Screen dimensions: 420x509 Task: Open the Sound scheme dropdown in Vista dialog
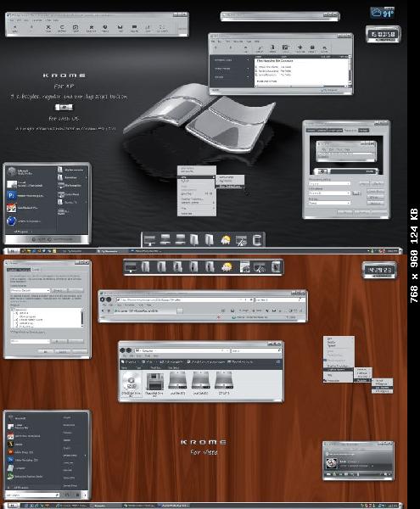tap(31, 290)
